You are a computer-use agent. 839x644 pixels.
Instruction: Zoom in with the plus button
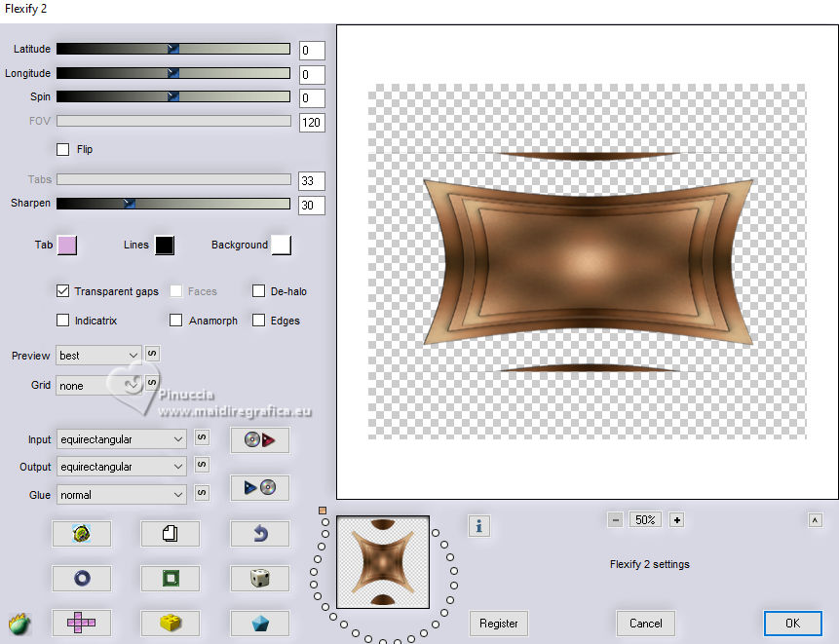pyautogui.click(x=677, y=520)
